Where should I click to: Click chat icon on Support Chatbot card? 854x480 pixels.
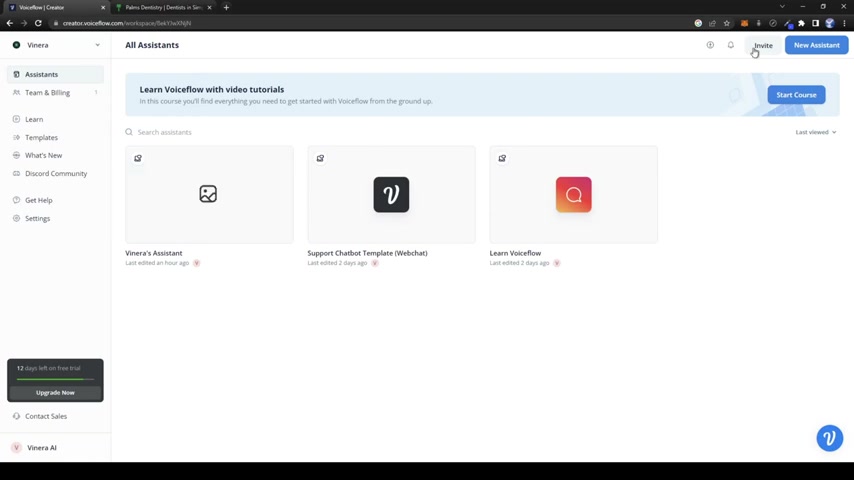point(320,158)
